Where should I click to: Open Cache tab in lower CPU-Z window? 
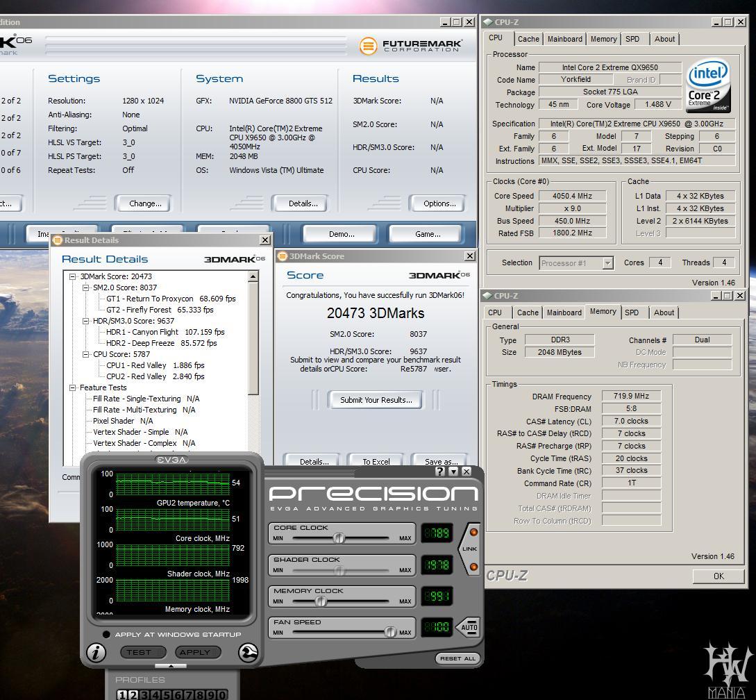[528, 312]
